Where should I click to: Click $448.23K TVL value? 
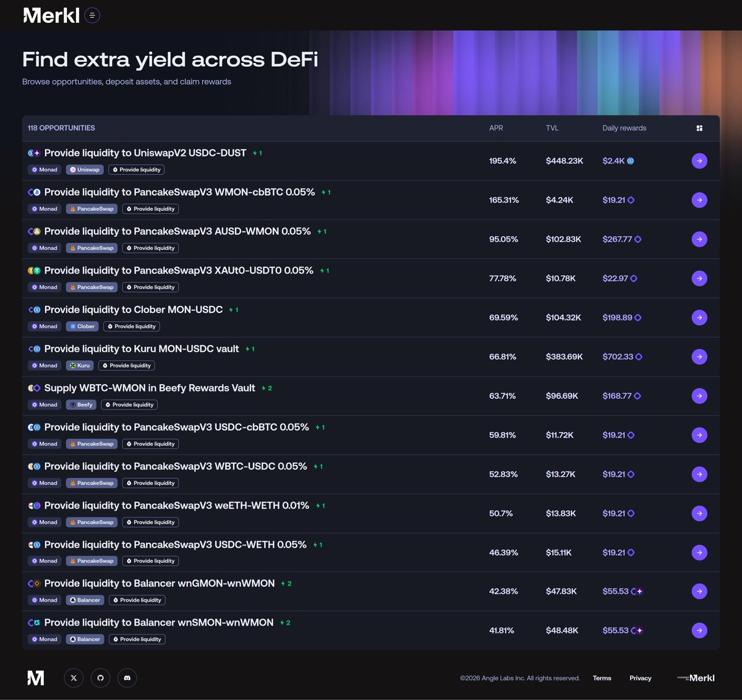click(x=565, y=161)
